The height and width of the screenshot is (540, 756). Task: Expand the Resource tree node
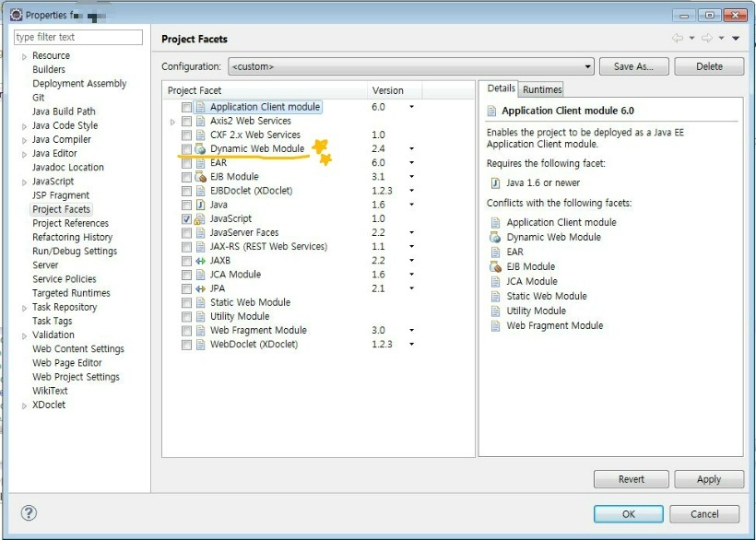(24, 56)
